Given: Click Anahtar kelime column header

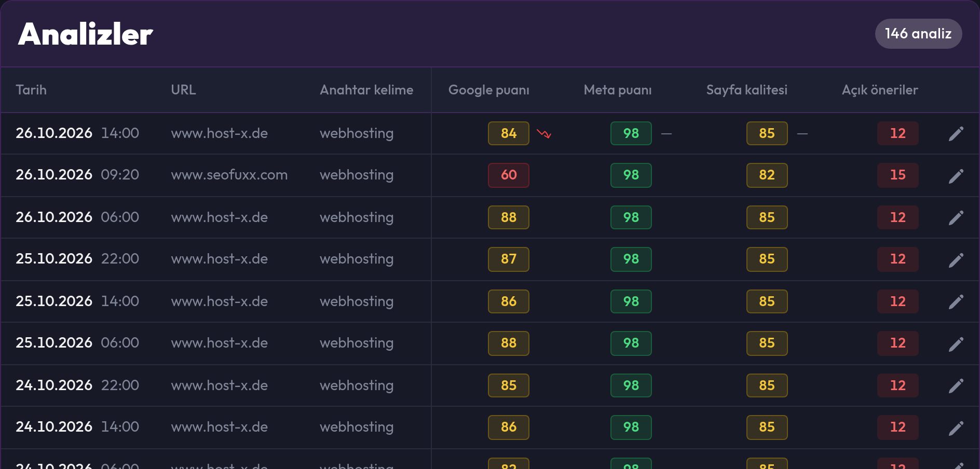Looking at the screenshot, I should [x=366, y=90].
